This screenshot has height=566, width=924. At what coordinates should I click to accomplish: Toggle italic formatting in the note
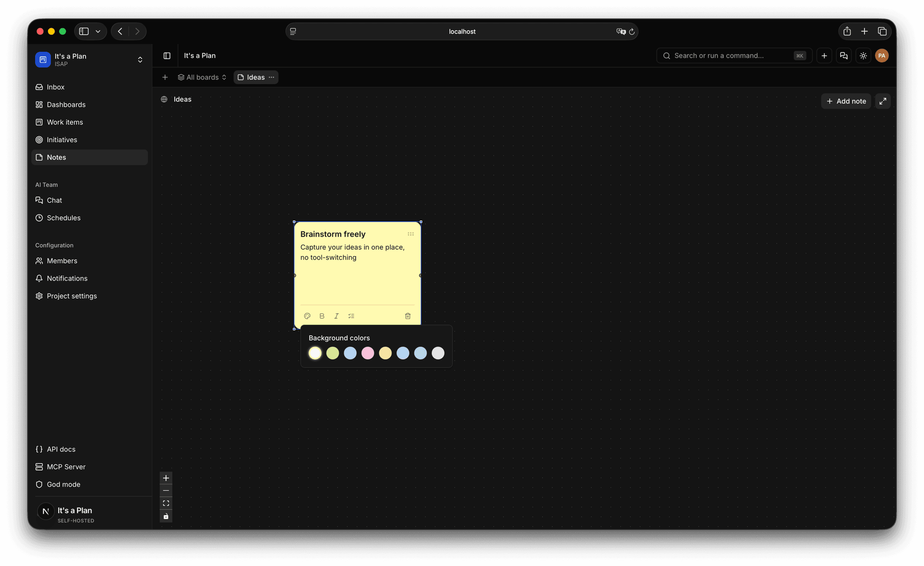pos(336,316)
